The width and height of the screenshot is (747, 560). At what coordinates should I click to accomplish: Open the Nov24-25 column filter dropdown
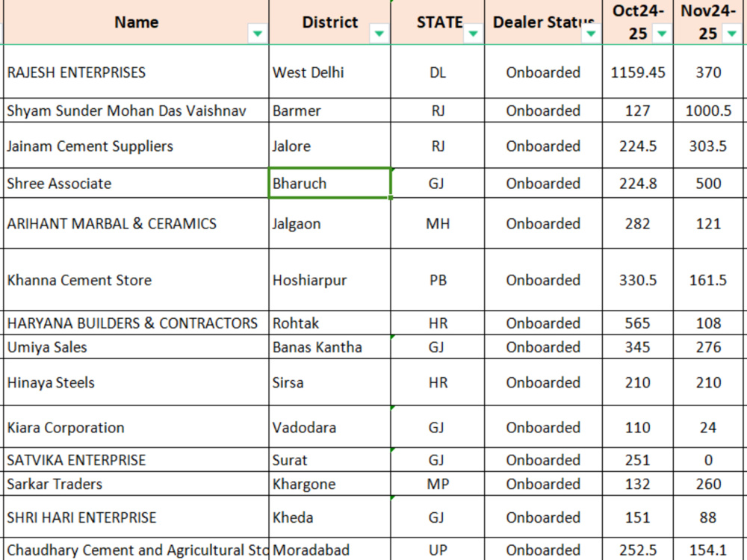732,34
